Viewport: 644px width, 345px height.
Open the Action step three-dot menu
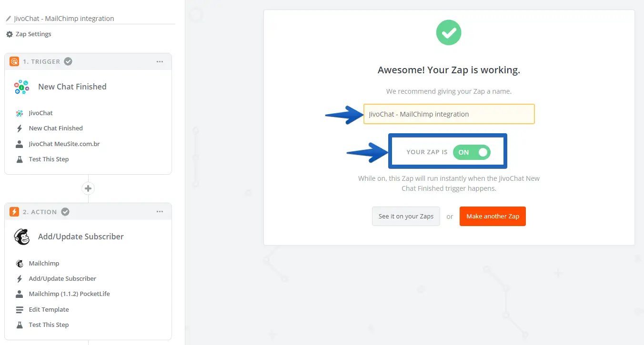160,212
